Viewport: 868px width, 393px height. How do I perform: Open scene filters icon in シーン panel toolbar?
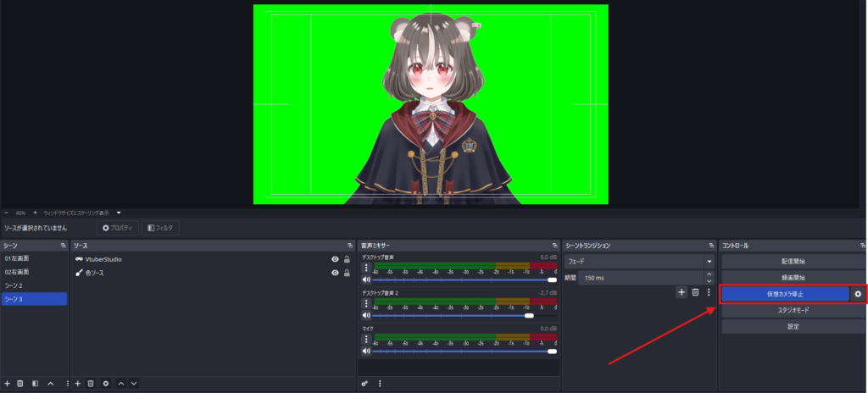coord(35,383)
